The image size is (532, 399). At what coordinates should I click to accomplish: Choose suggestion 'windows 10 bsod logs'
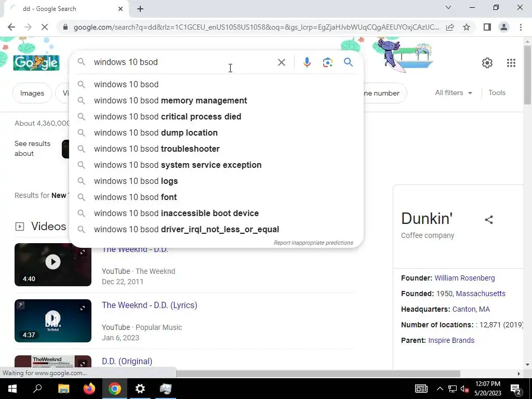pyautogui.click(x=216, y=181)
